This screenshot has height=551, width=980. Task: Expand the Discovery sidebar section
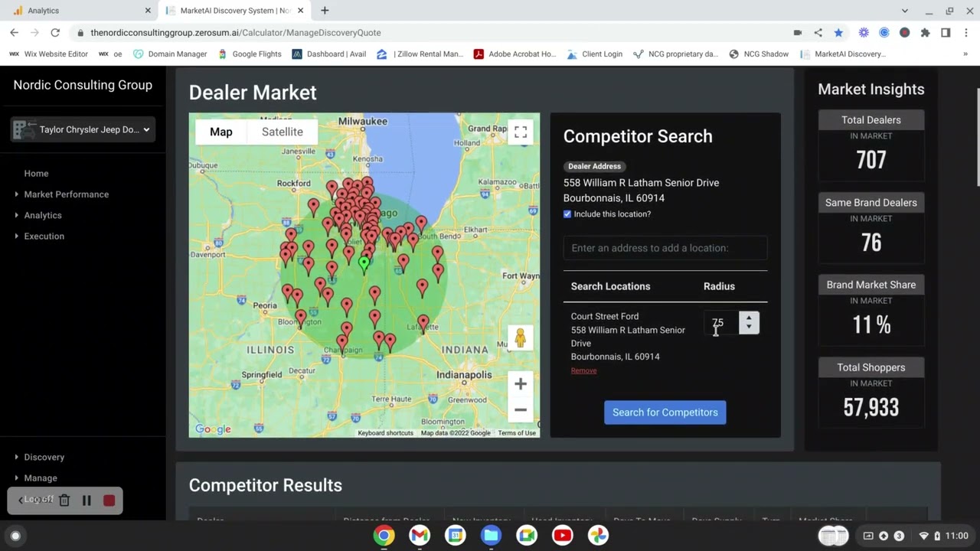[x=44, y=457]
